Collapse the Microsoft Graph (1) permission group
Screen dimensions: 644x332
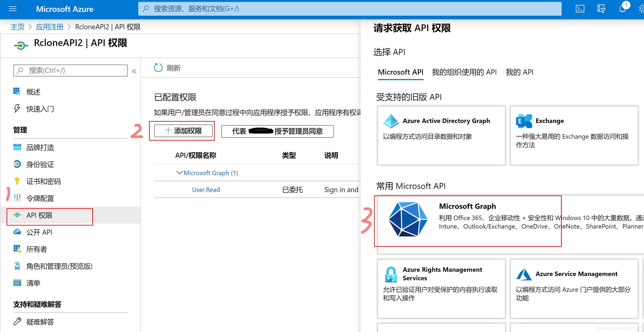[179, 173]
